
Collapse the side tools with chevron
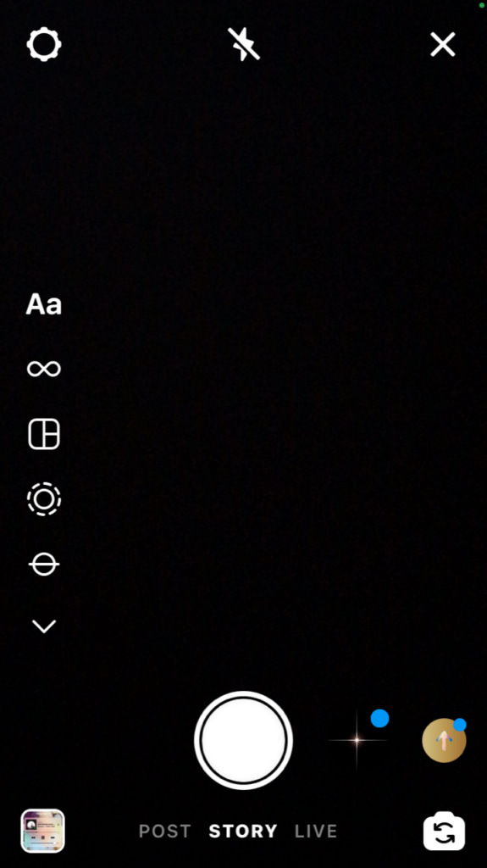(44, 626)
